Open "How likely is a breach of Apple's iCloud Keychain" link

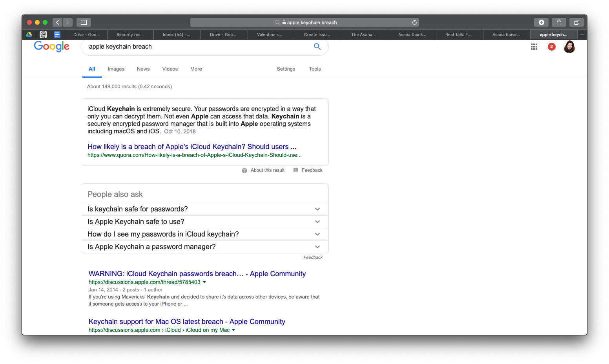pyautogui.click(x=192, y=147)
